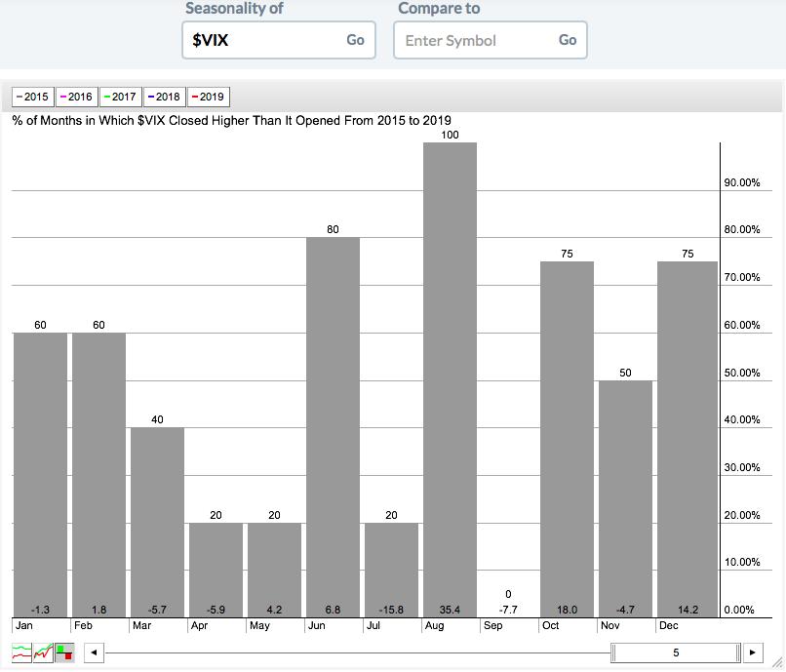The width and height of the screenshot is (786, 672).
Task: Click the right arrow of the years slider
Action: click(752, 652)
